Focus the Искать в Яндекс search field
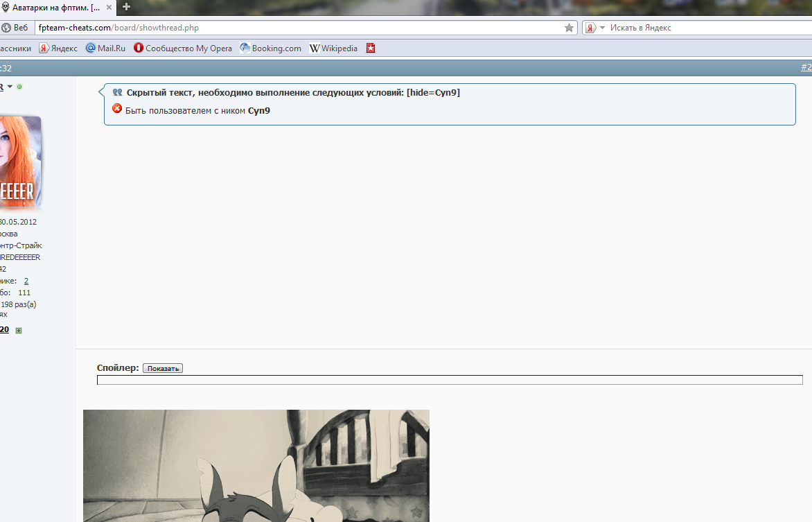This screenshot has height=522, width=812. (x=710, y=28)
